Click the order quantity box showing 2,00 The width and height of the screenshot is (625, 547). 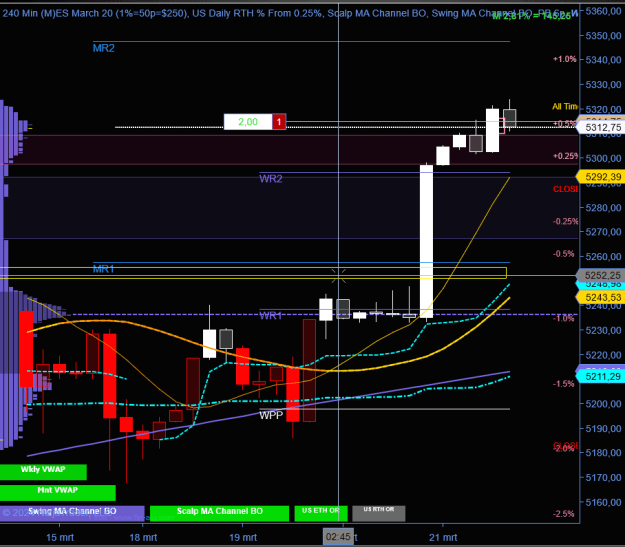tap(248, 122)
